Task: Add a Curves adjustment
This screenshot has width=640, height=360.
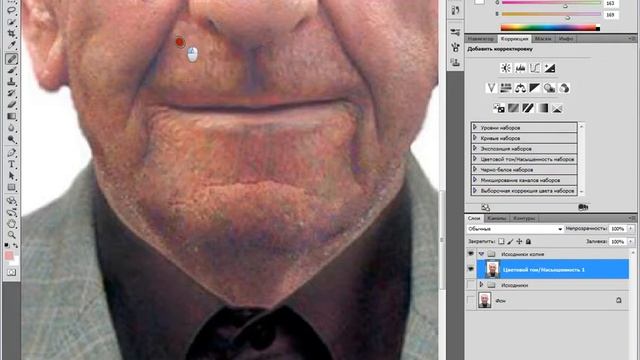Action: coord(535,68)
